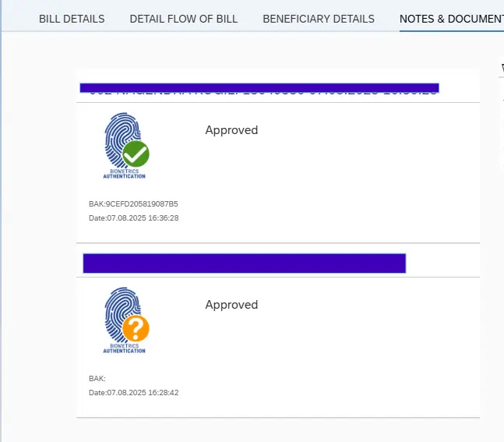This screenshot has width=504, height=442.
Task: Click the orange question mark badge
Action: click(x=136, y=328)
